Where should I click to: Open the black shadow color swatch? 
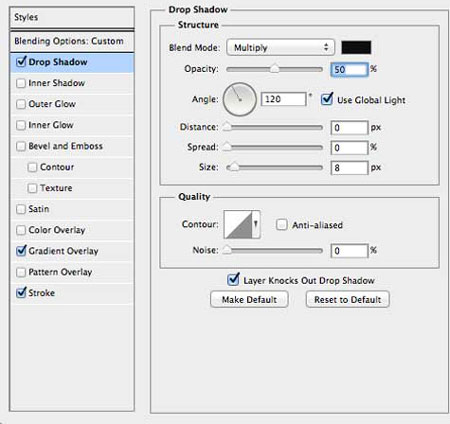[x=356, y=47]
